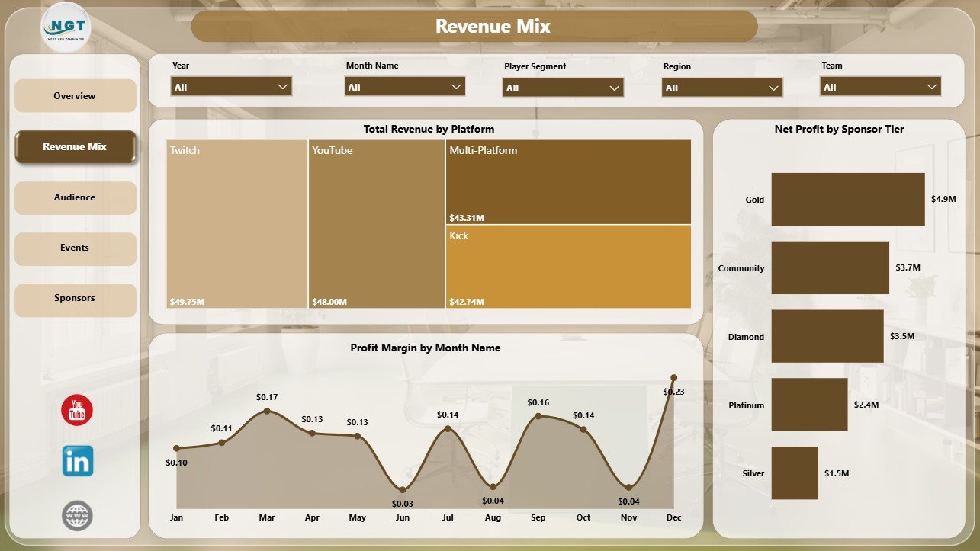This screenshot has height=551, width=980.
Task: Click the Platinum sponsor tier bar
Action: point(810,405)
